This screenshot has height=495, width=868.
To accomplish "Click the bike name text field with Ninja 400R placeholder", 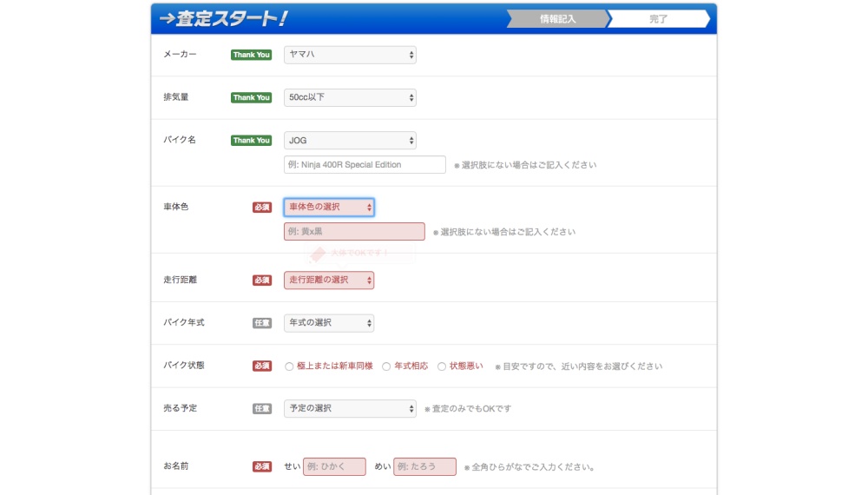I will (365, 165).
